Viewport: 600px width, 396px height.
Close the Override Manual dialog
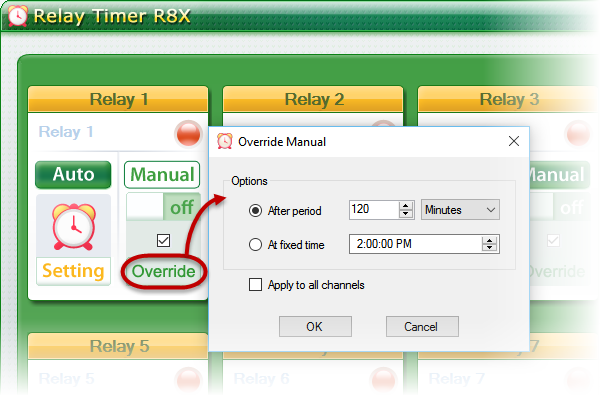point(514,141)
